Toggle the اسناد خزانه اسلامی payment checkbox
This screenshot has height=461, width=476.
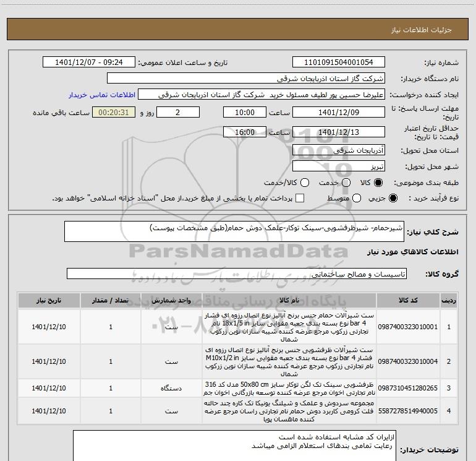tap(300, 198)
